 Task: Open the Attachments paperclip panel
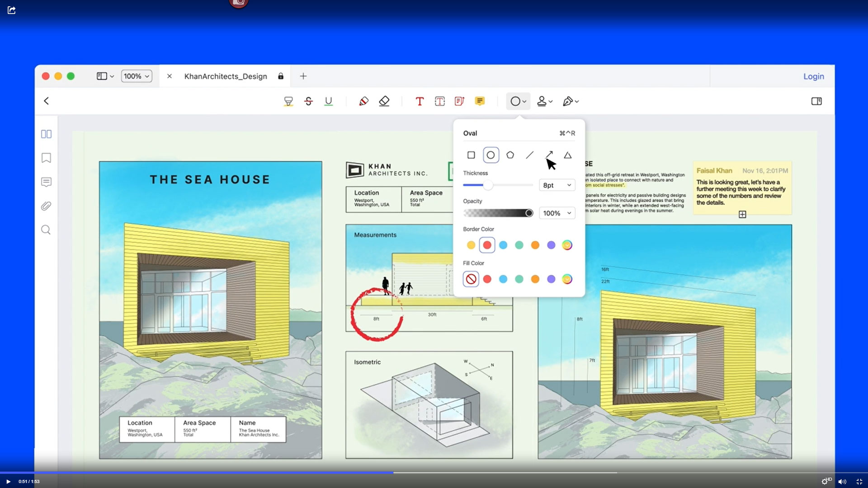tap(46, 206)
